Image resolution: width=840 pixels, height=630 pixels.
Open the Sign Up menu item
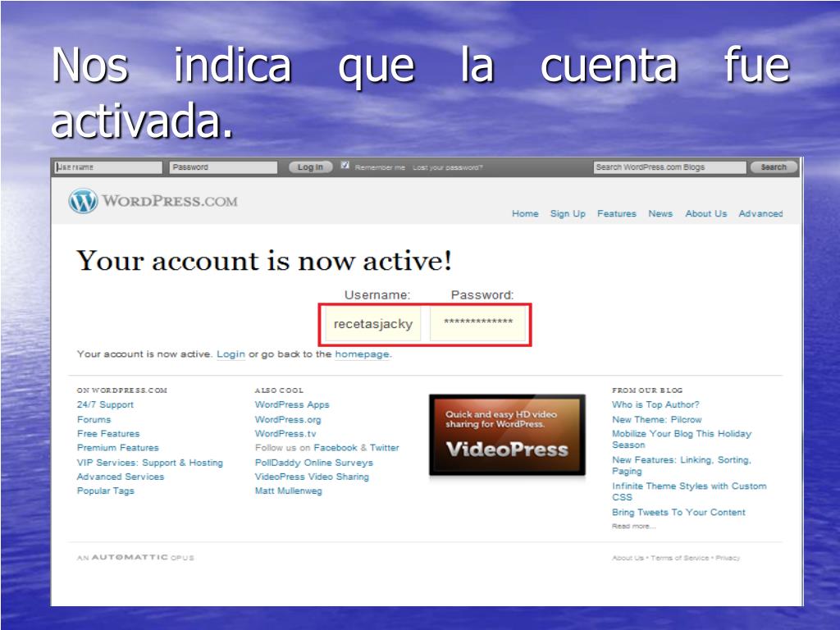[568, 214]
